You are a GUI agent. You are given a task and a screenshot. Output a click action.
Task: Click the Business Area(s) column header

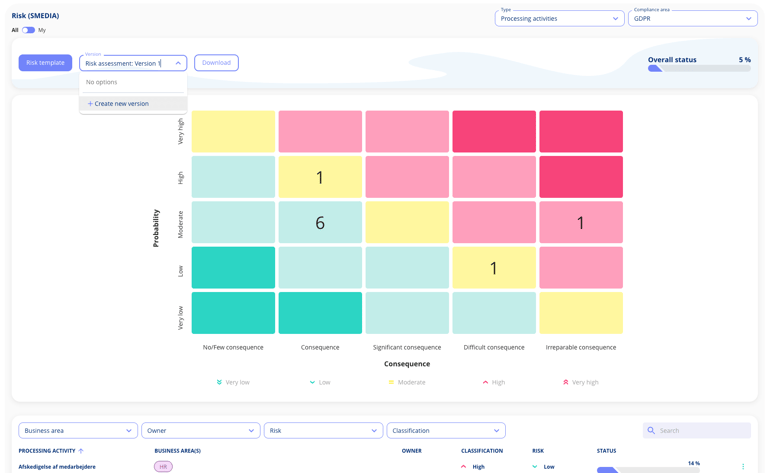pos(178,451)
